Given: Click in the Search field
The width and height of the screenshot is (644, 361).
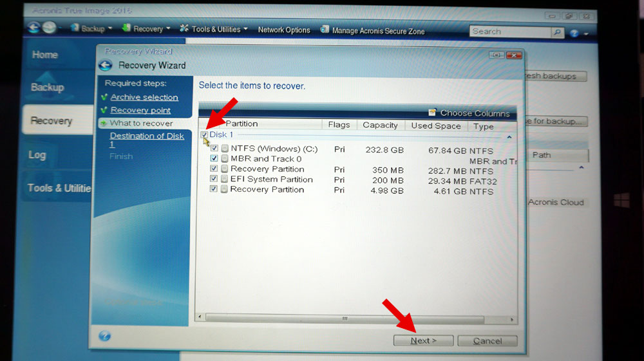Looking at the screenshot, I should point(510,32).
